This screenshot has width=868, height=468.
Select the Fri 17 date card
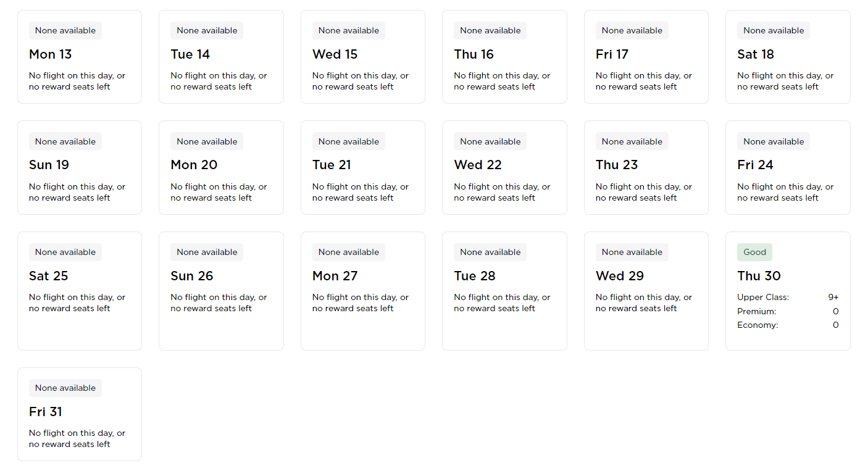646,57
